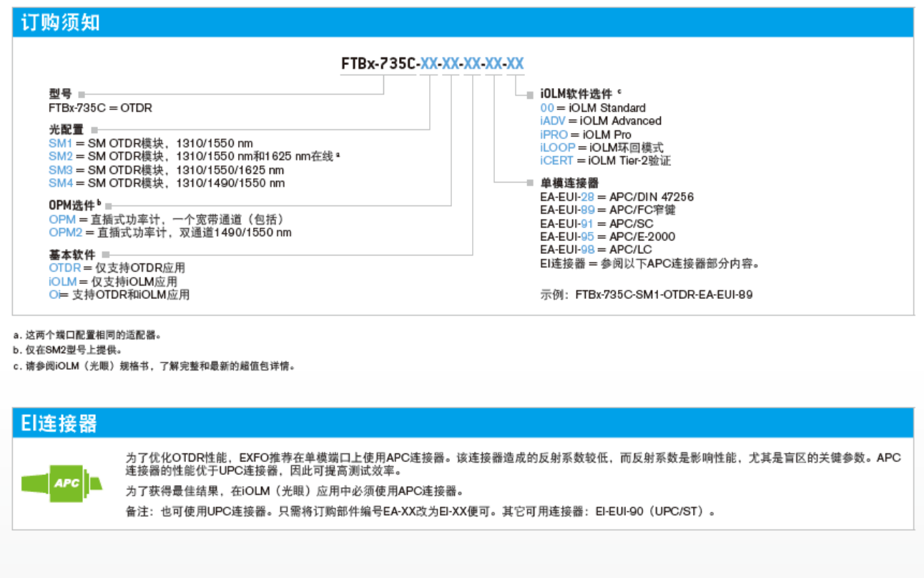Click the paragraph starting "为了优化OTDR性能"

(513, 464)
